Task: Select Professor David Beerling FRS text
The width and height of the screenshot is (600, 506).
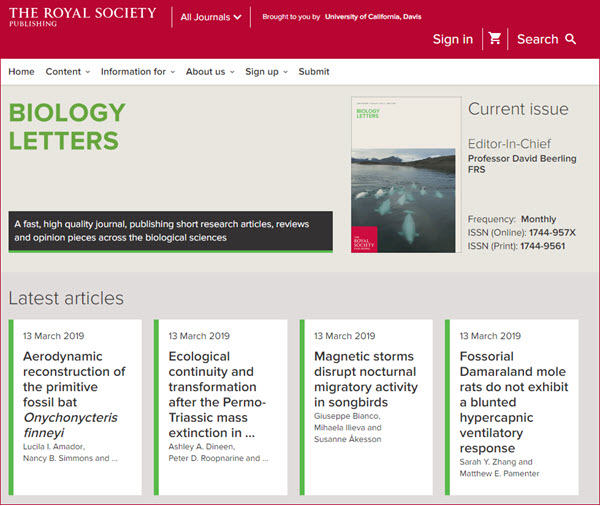Action: pos(522,164)
